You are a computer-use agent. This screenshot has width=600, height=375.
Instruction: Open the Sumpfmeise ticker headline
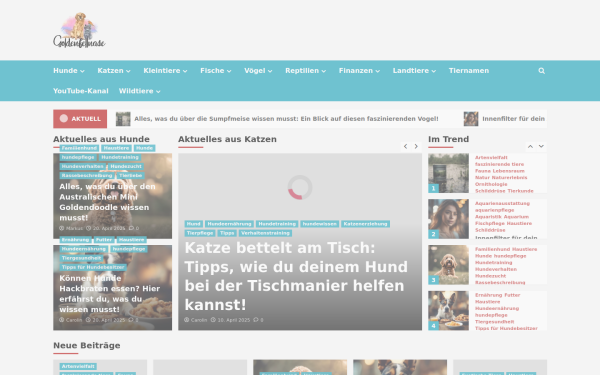pos(286,119)
